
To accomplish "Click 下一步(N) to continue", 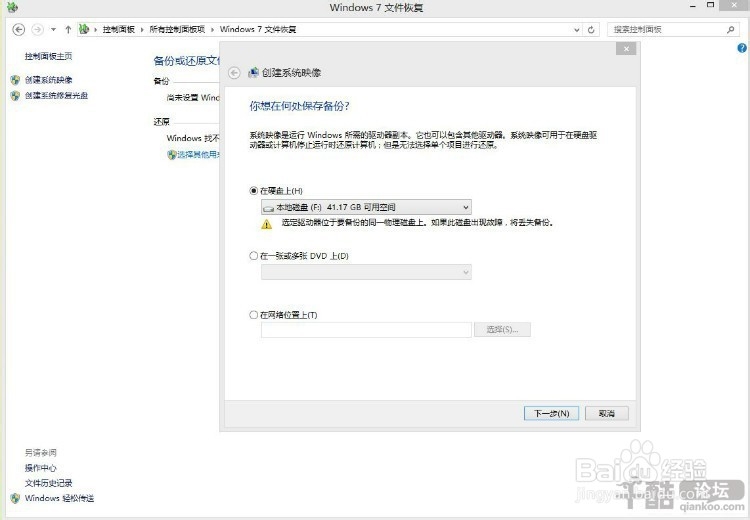I will (x=551, y=413).
